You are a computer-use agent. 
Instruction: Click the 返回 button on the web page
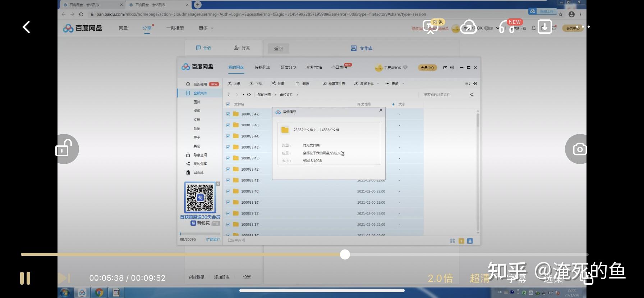click(x=279, y=49)
